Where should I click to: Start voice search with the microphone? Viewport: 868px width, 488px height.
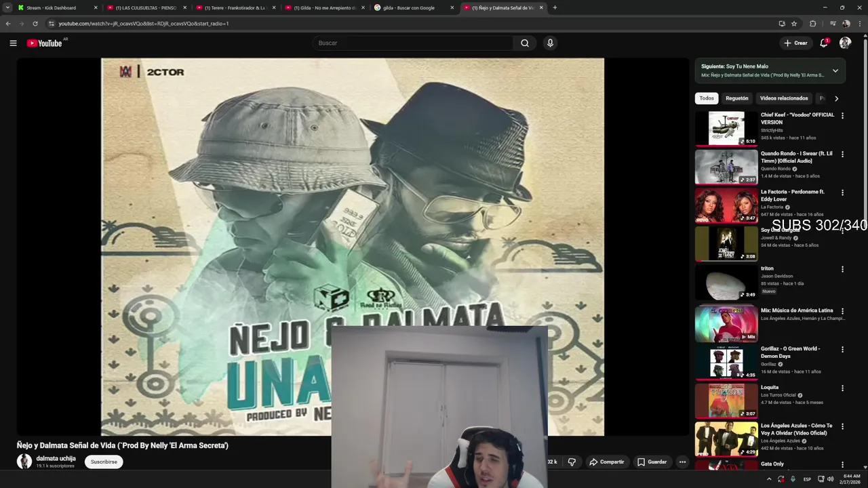(550, 43)
